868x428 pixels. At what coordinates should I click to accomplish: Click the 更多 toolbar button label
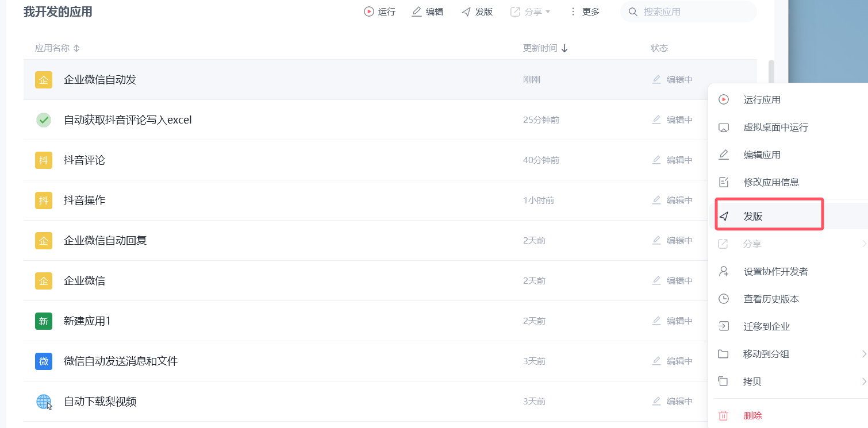click(x=591, y=11)
